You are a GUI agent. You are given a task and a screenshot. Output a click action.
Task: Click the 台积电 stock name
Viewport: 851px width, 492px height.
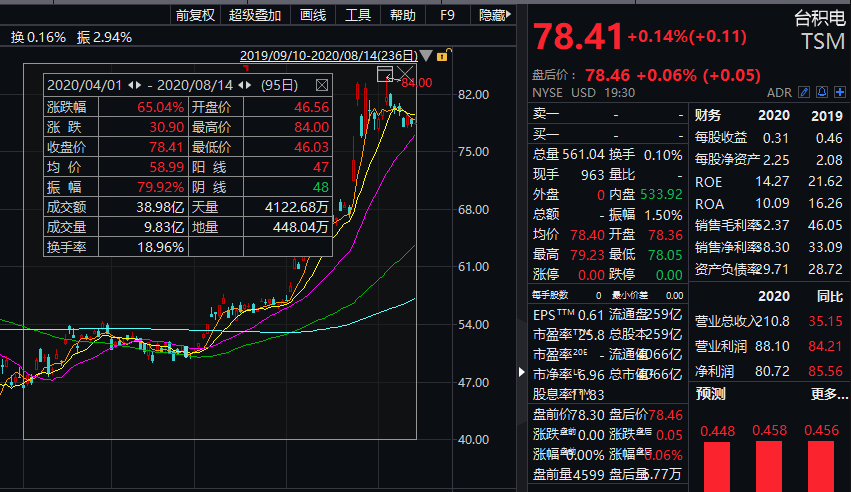coord(820,18)
